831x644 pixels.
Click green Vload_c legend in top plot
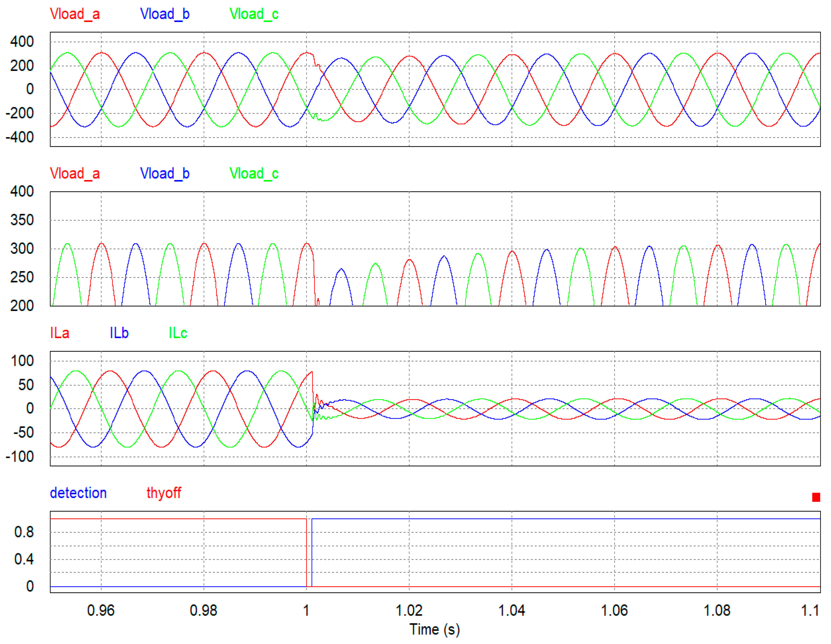click(x=254, y=14)
